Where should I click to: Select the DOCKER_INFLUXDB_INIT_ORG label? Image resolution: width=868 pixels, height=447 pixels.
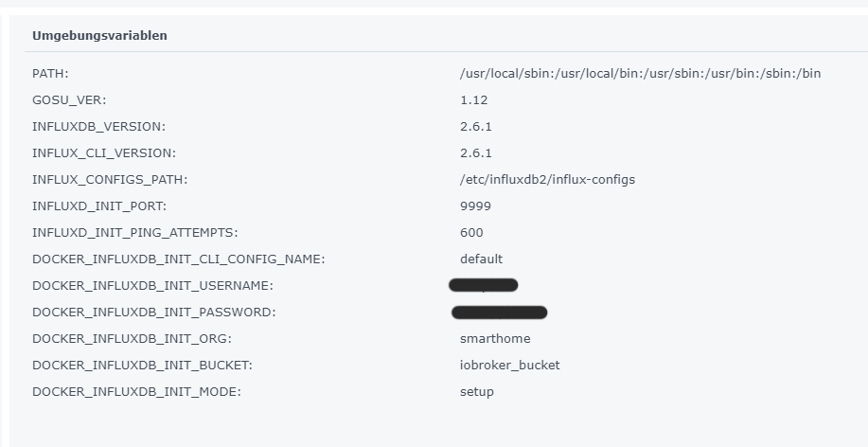[x=132, y=340]
